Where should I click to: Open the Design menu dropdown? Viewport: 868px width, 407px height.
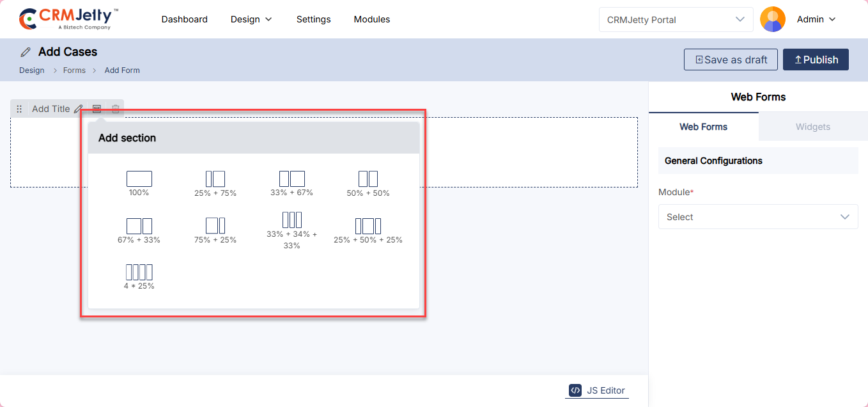pyautogui.click(x=251, y=19)
